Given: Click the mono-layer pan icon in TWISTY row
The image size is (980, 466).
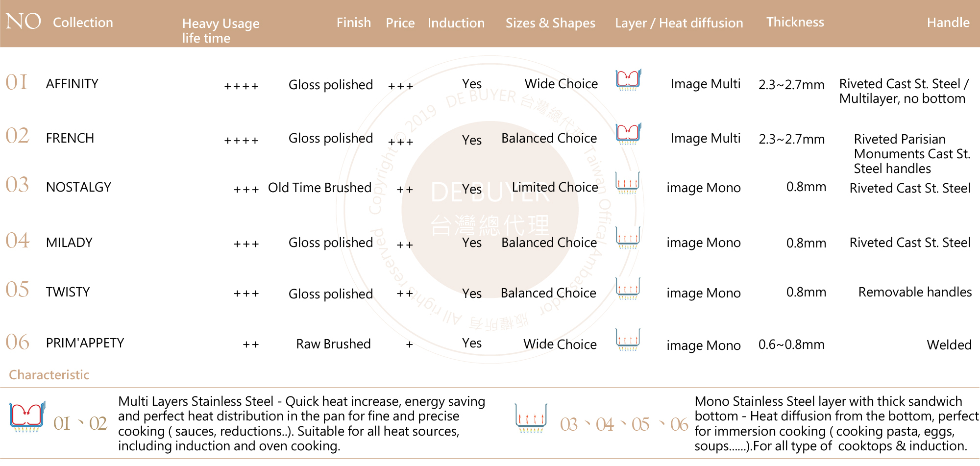Looking at the screenshot, I should click(x=628, y=289).
